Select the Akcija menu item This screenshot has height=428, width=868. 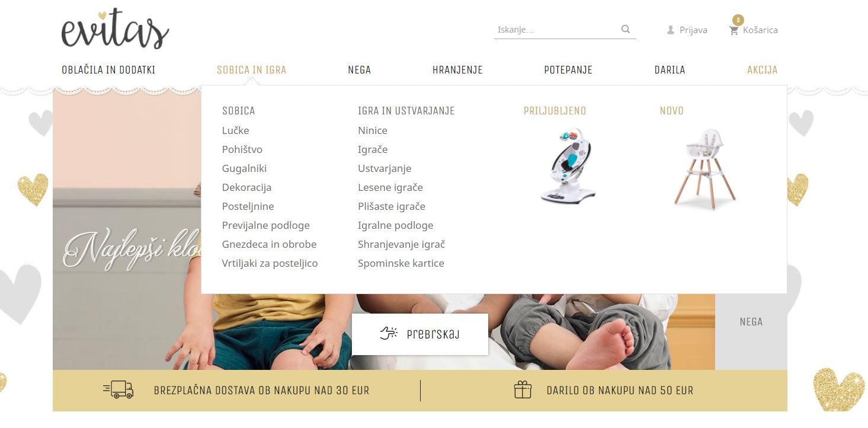point(762,70)
